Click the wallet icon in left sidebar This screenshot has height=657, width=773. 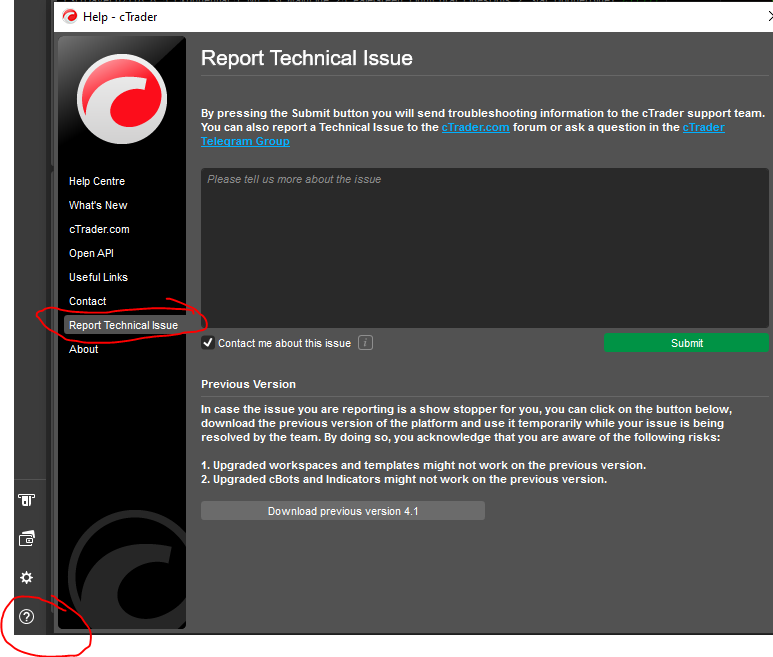pos(27,539)
